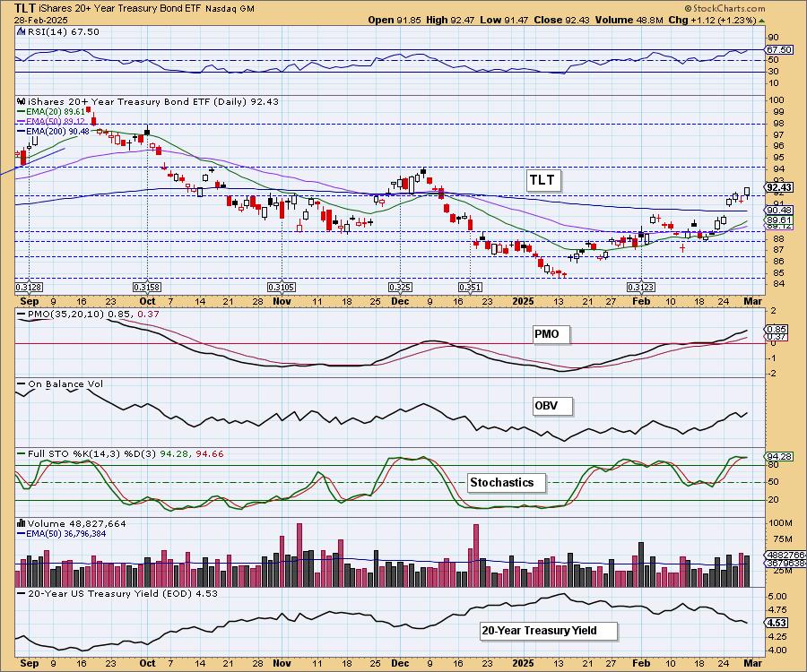Click the 0.3105 dividend marker
807x672 pixels.
coord(282,287)
